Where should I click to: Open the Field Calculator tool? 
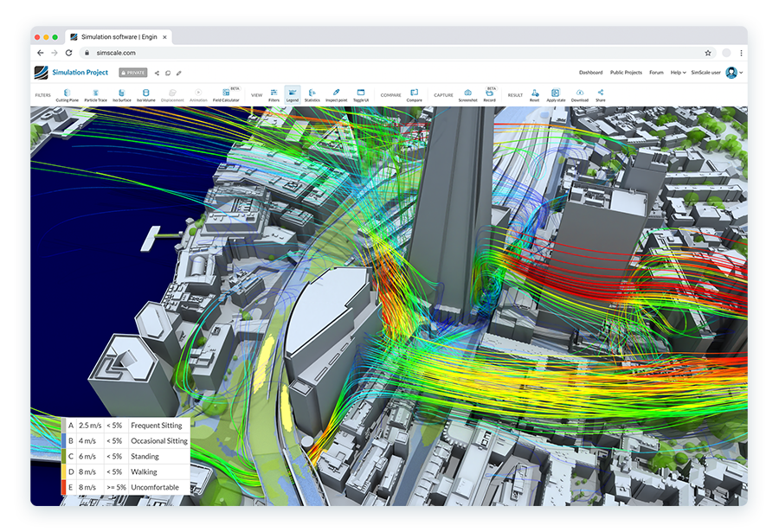click(225, 94)
